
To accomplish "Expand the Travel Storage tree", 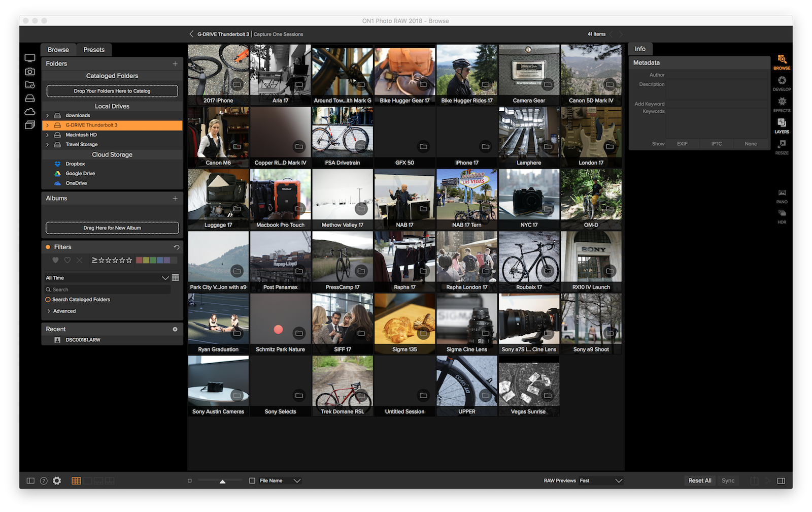I will (48, 144).
